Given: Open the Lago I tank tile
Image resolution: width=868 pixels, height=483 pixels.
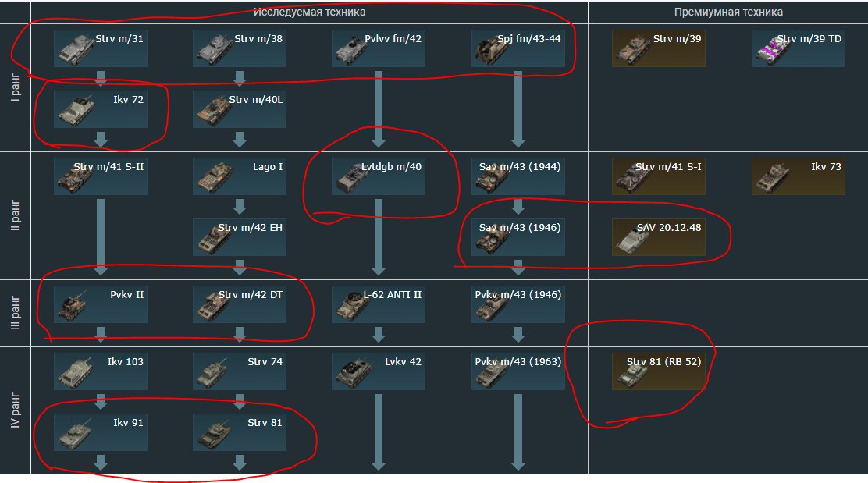Looking at the screenshot, I should 240,176.
